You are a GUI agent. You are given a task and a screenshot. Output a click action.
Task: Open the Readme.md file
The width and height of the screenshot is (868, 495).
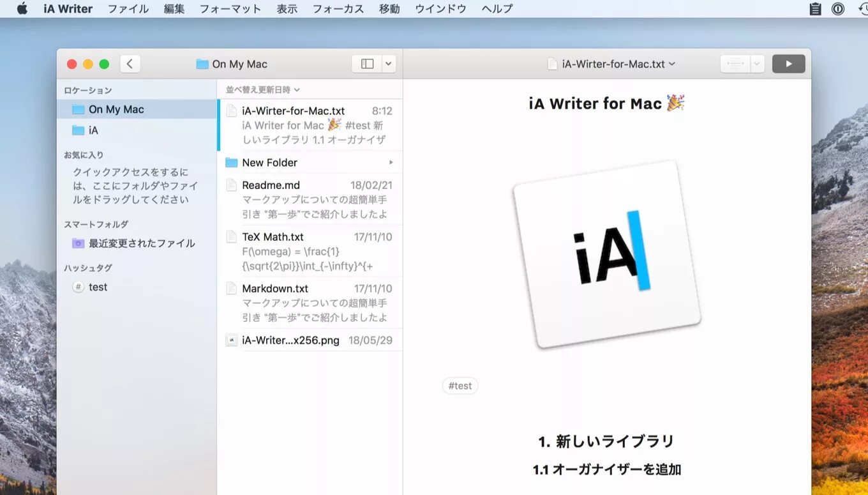click(310, 199)
